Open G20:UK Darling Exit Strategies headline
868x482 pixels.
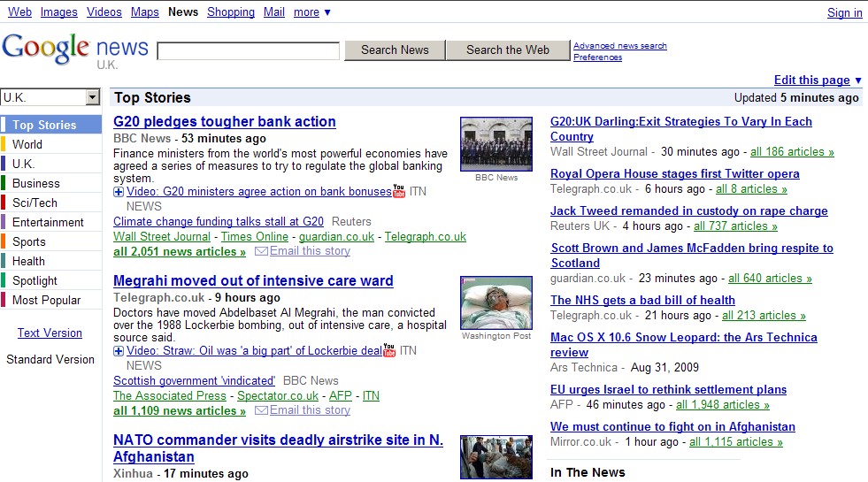[x=681, y=129]
